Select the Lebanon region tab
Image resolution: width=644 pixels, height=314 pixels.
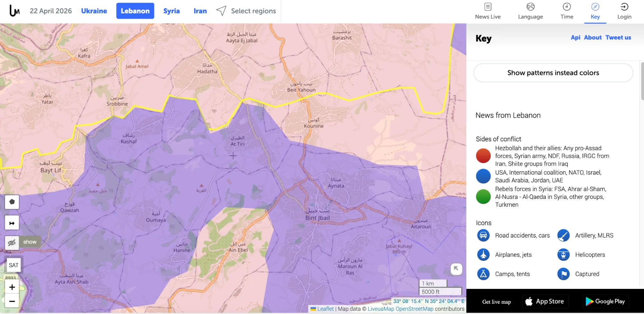135,11
